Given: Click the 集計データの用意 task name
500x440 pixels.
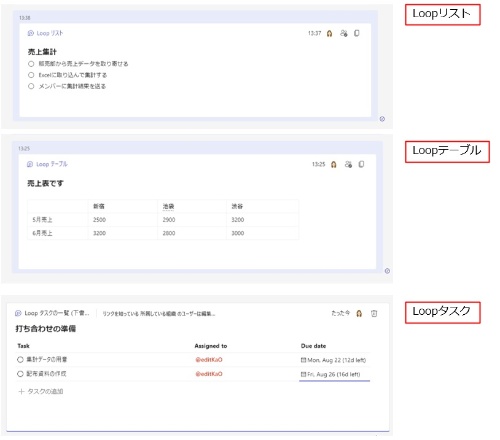Looking at the screenshot, I should 47,359.
